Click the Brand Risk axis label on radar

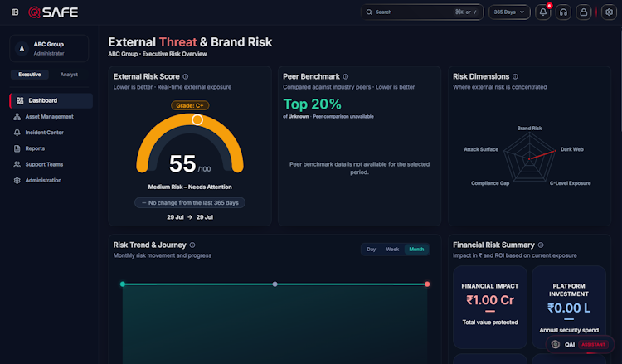pos(530,128)
